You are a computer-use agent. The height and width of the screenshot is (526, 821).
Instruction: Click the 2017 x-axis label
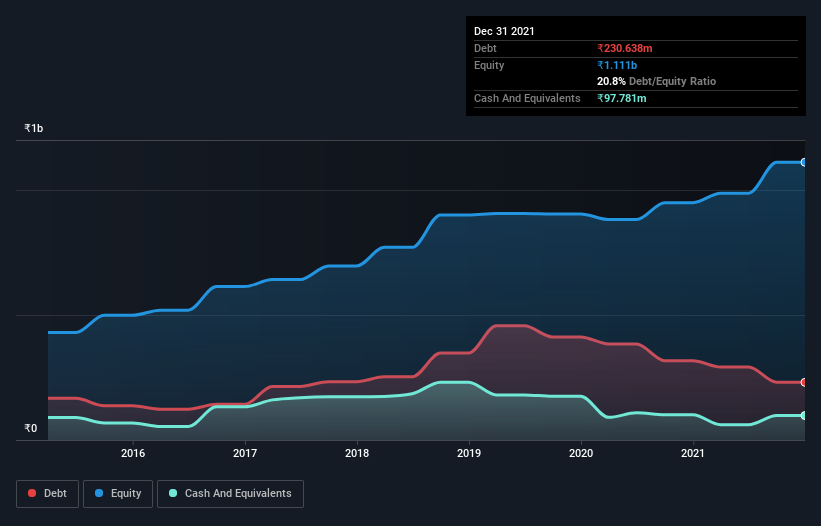(x=245, y=453)
